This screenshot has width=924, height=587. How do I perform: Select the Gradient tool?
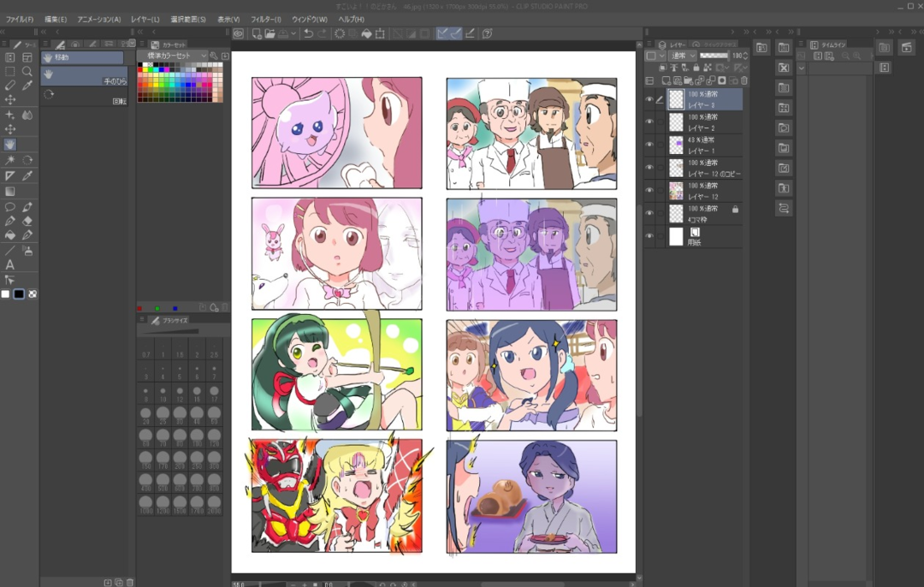click(x=10, y=191)
